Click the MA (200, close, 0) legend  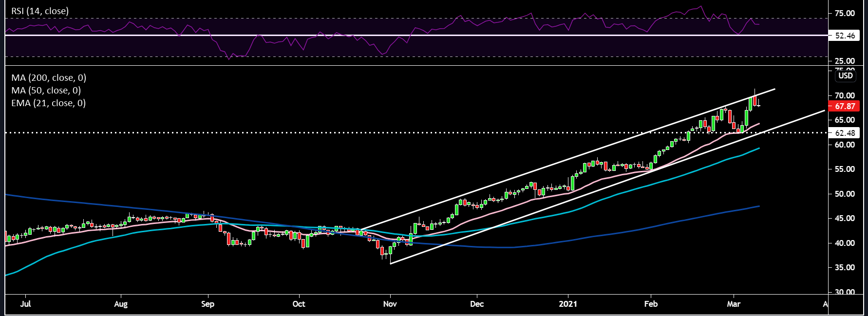coord(49,77)
